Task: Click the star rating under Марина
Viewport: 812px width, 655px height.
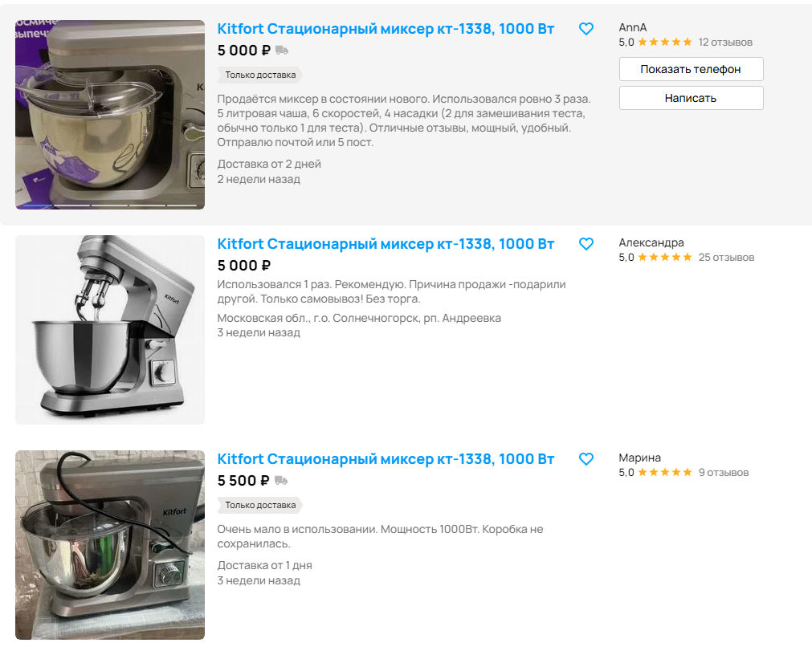Action: [x=664, y=473]
